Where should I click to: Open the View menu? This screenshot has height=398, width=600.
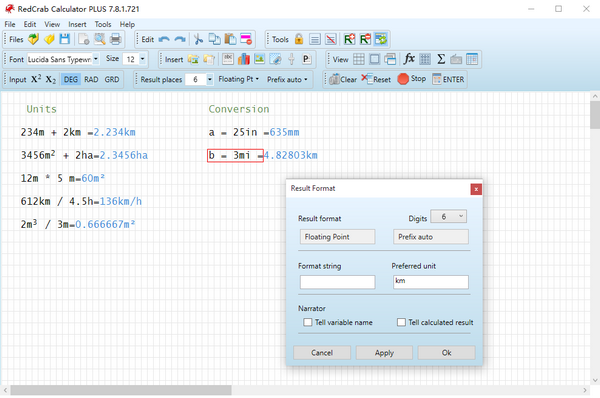tap(52, 24)
